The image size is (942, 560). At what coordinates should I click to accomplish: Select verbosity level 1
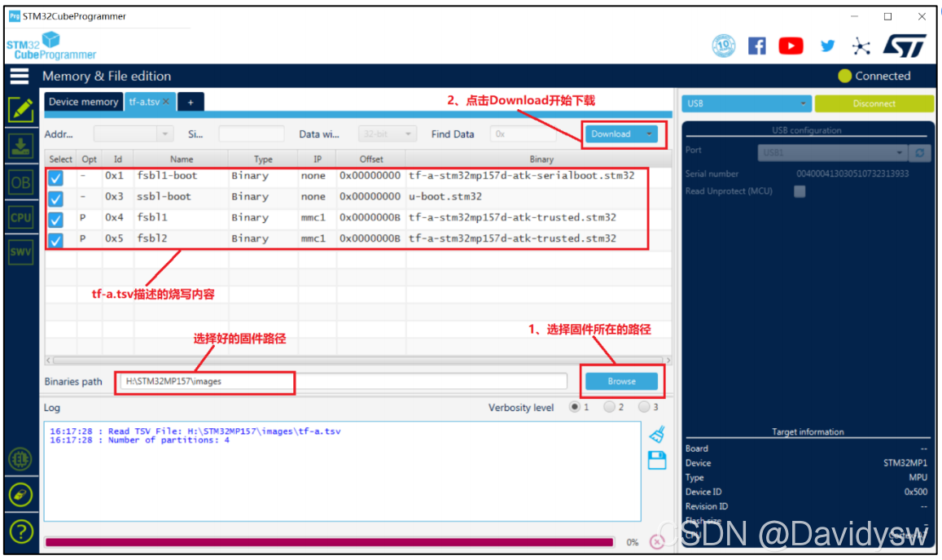pyautogui.click(x=574, y=407)
